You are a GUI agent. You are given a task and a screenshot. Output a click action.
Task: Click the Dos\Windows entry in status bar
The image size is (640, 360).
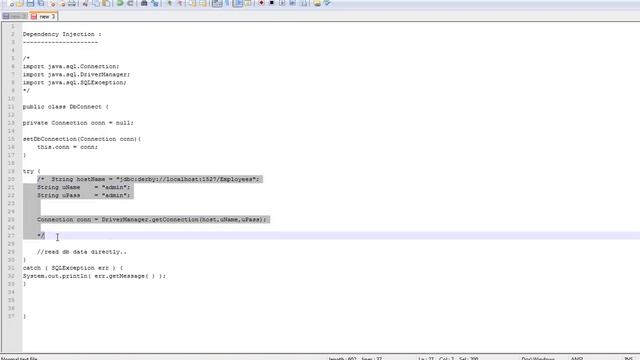tap(538, 358)
